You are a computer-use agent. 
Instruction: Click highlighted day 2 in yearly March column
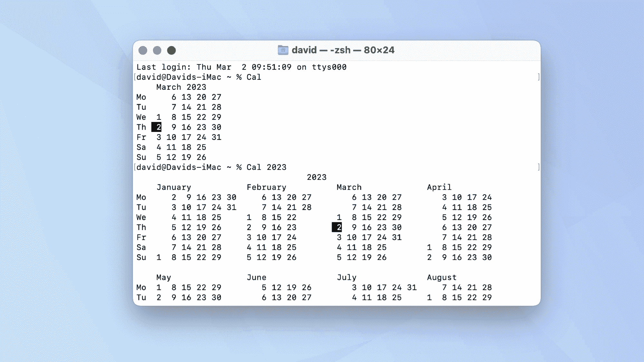[337, 227]
